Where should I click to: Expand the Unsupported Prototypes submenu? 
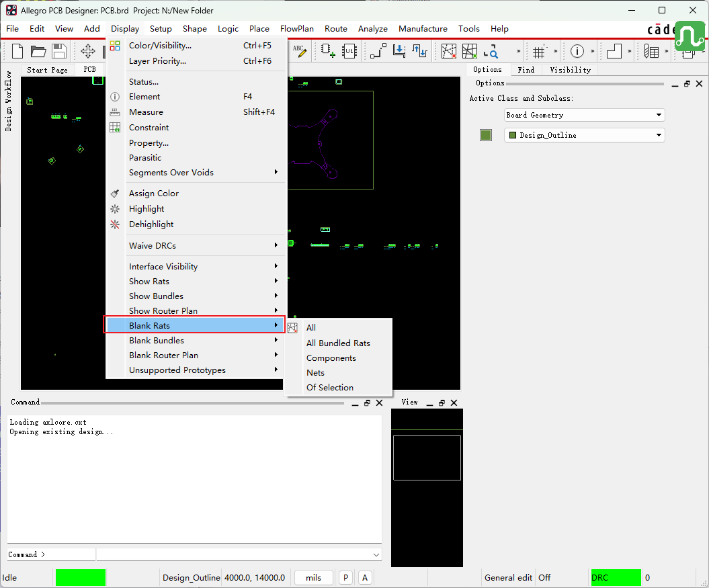[x=195, y=370]
